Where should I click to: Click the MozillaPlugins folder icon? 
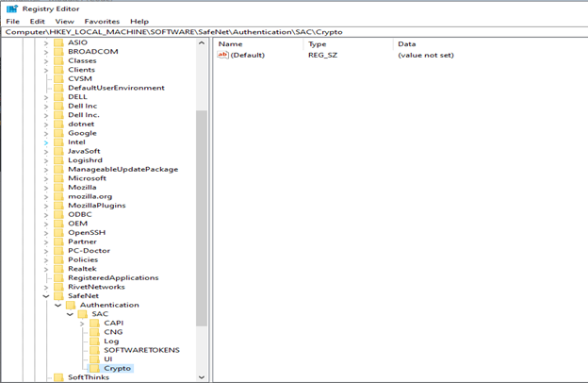tap(58, 206)
